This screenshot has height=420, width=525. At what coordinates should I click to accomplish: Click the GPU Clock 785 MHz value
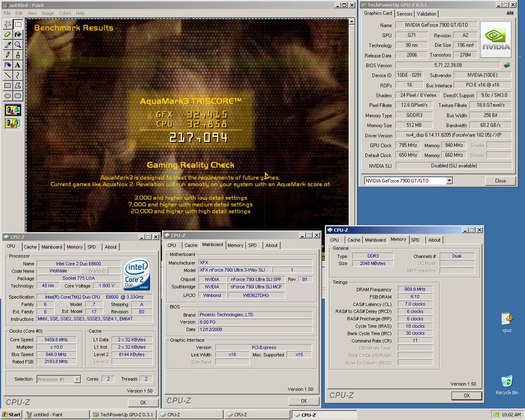click(x=408, y=145)
